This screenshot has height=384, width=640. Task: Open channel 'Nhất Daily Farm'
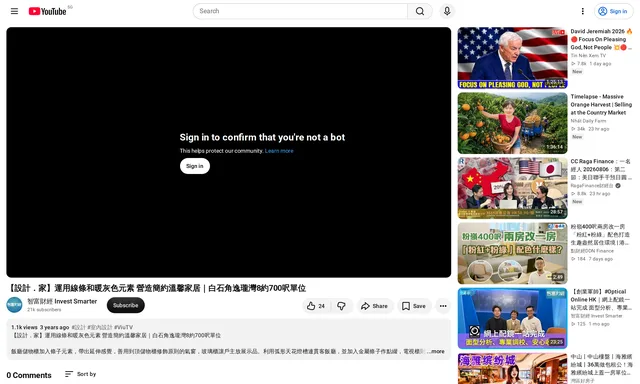click(x=588, y=121)
